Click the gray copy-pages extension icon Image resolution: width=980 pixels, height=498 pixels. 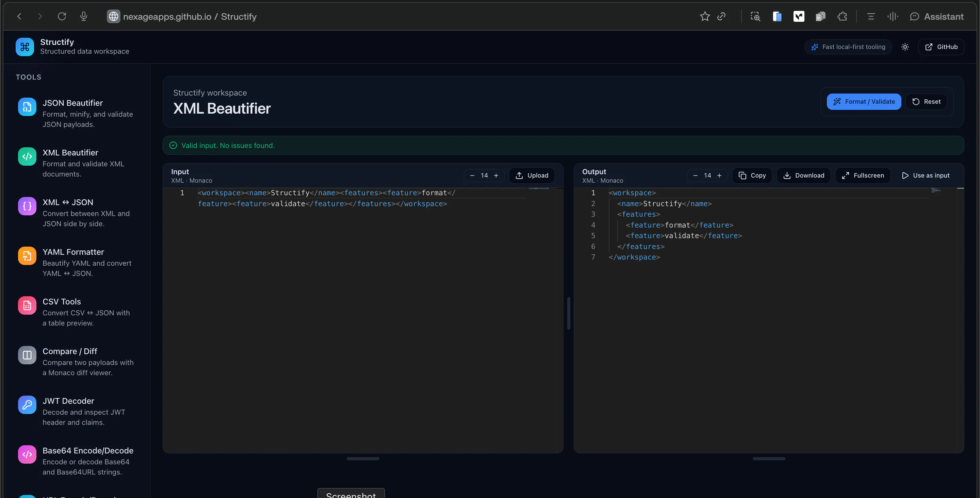click(821, 16)
